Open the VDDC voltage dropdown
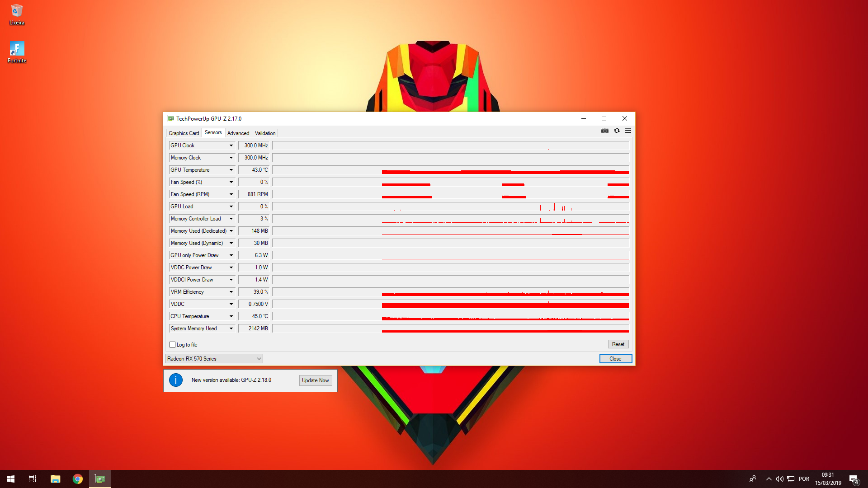The image size is (868, 488). point(231,304)
